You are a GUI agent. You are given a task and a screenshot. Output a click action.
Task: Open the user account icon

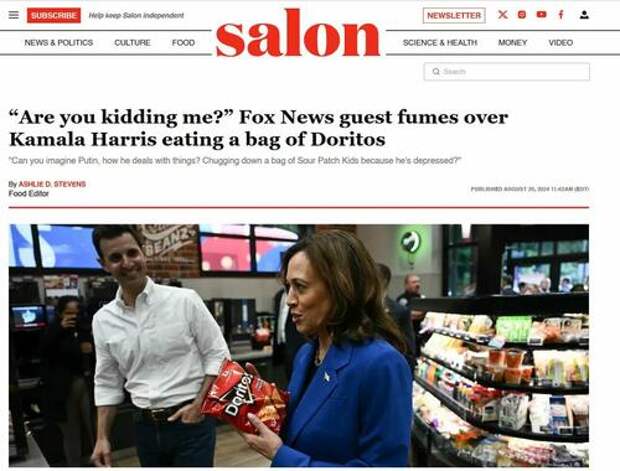pos(584,15)
